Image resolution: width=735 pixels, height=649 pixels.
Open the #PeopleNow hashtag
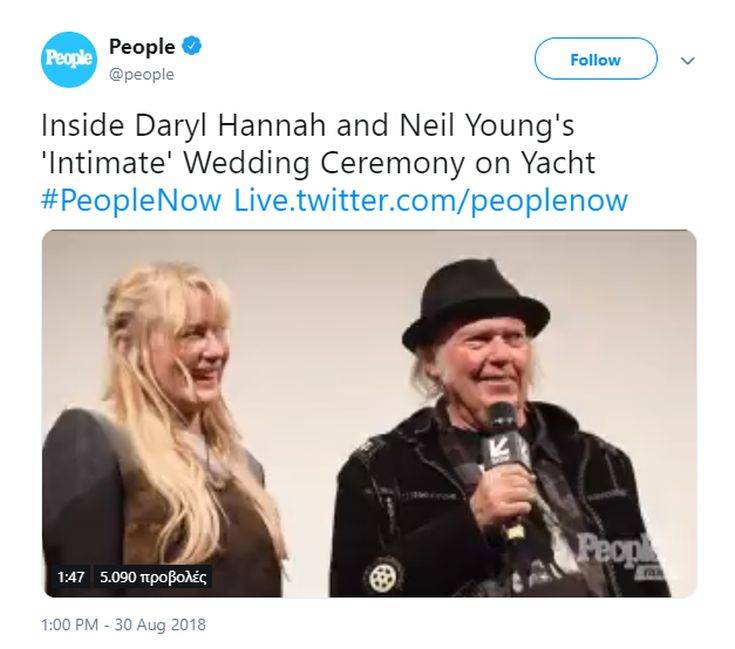(131, 200)
